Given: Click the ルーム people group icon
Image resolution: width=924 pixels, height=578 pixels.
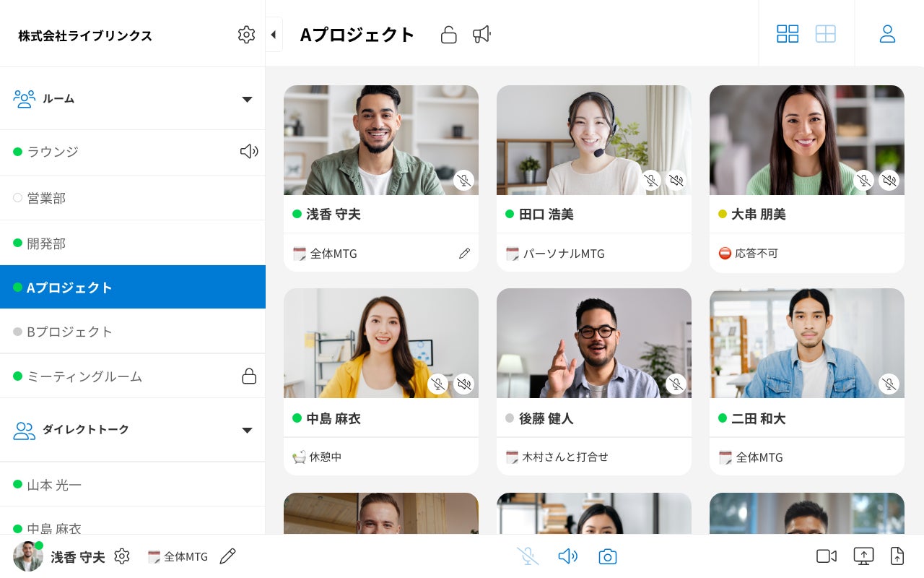Looking at the screenshot, I should click(25, 99).
